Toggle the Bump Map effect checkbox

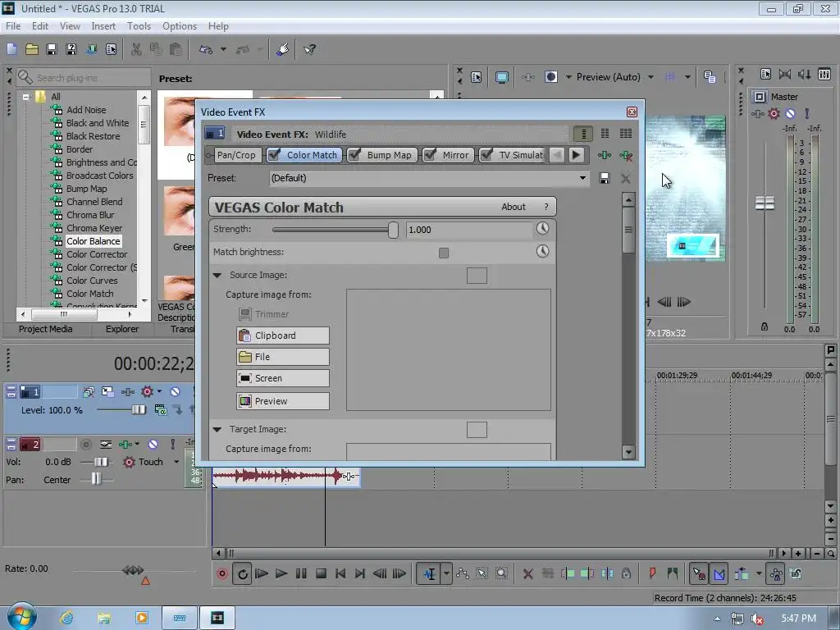pyautogui.click(x=354, y=154)
